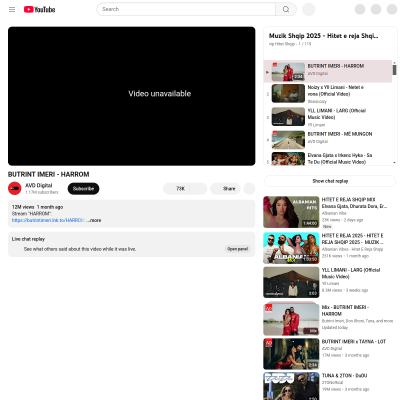The height and width of the screenshot is (400, 400).
Task: Open HITET E REJA 2025 video title
Action: (352, 239)
